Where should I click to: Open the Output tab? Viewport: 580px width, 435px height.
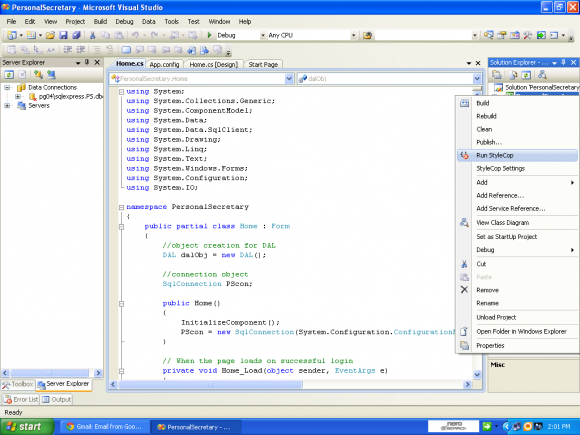[57, 399]
